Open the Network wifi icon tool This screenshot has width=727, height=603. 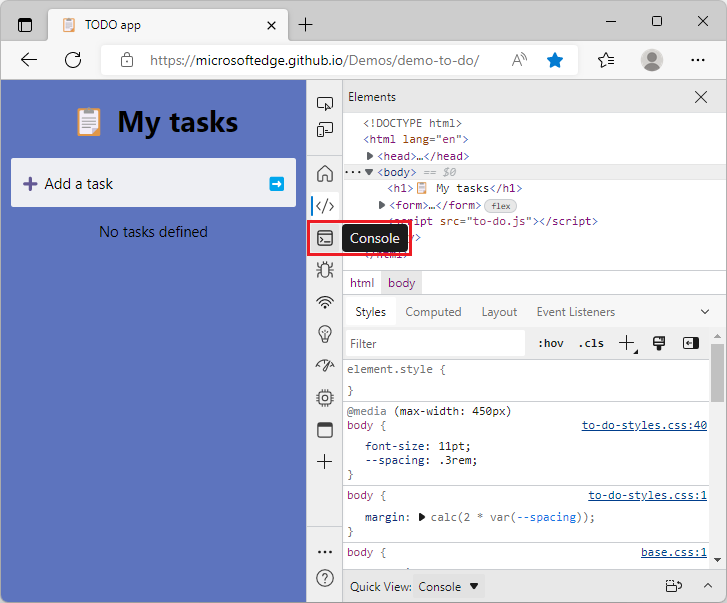[325, 302]
